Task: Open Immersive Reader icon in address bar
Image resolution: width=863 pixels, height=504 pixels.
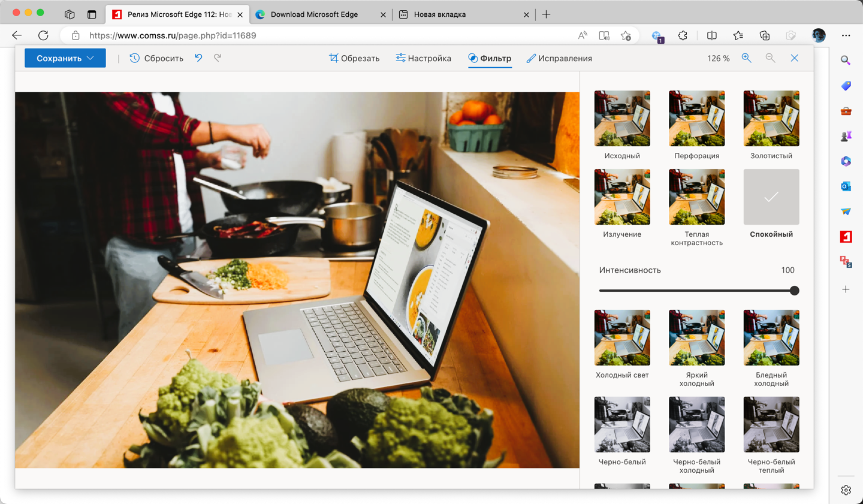Action: pyautogui.click(x=604, y=35)
